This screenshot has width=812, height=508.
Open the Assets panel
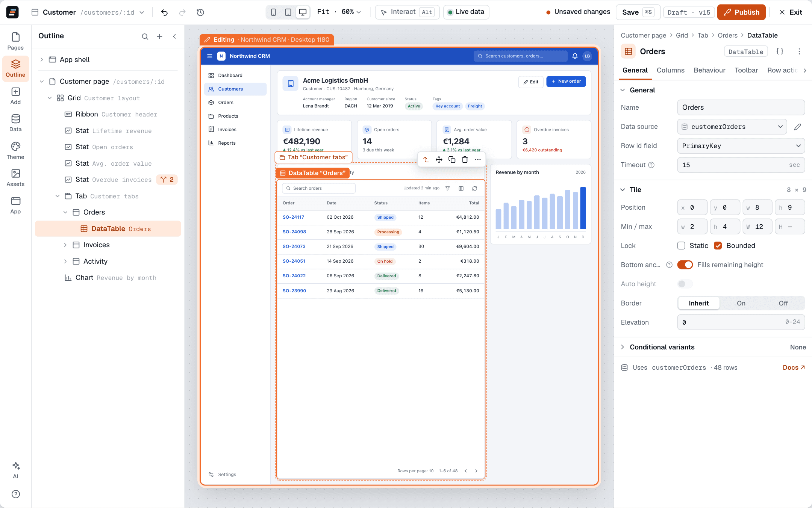pyautogui.click(x=15, y=178)
